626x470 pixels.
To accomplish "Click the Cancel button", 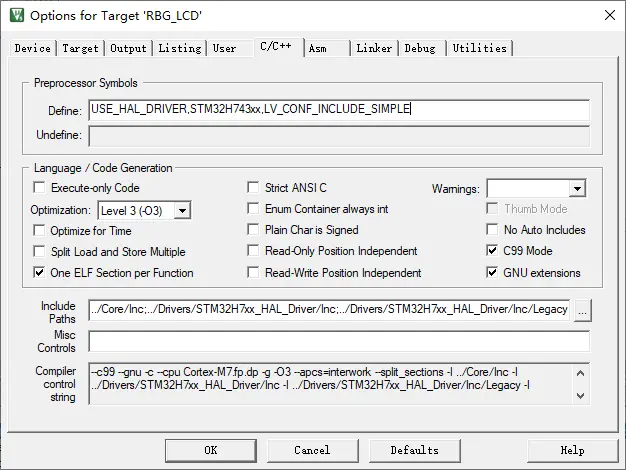I will coord(313,451).
